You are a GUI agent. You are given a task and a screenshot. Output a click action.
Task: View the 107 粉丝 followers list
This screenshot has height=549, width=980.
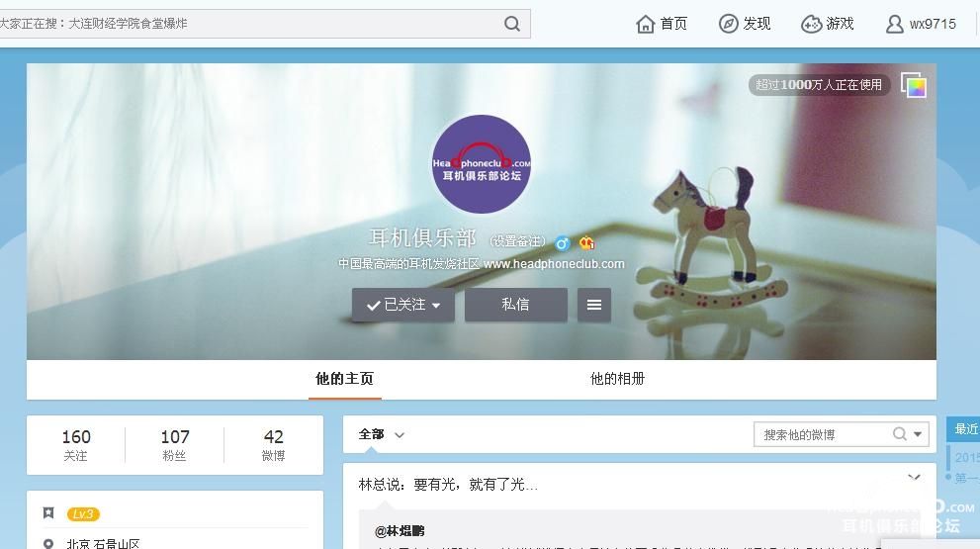[174, 444]
